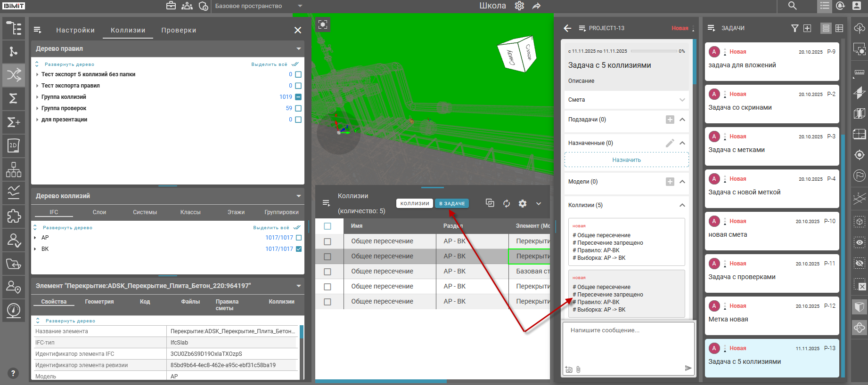
Task: Go back using the arrow in PROJECT1-13 panel
Action: point(567,28)
